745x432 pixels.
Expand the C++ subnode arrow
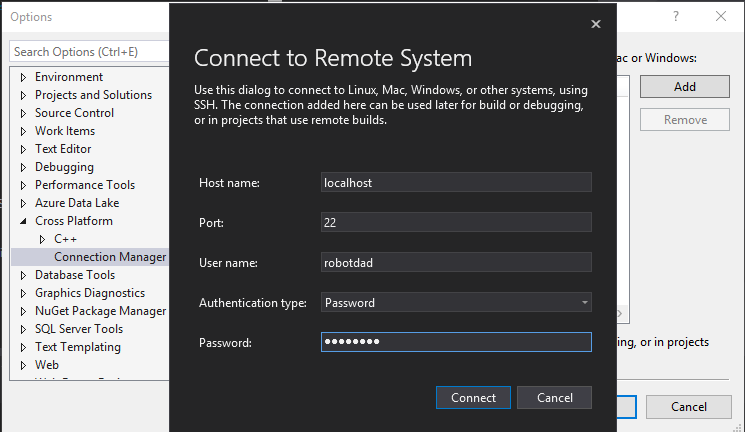42,239
